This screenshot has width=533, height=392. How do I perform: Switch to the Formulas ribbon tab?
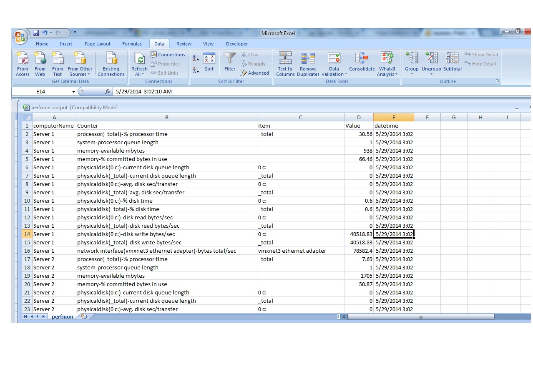[132, 44]
